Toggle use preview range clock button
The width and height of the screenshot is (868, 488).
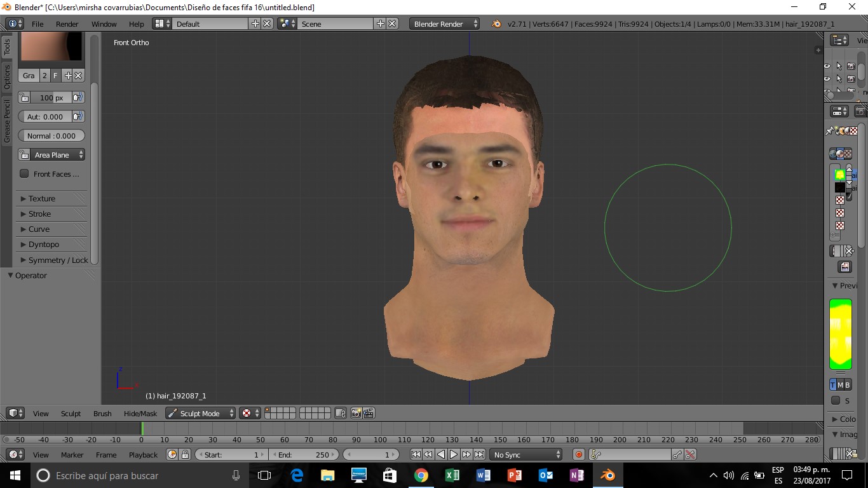172,454
